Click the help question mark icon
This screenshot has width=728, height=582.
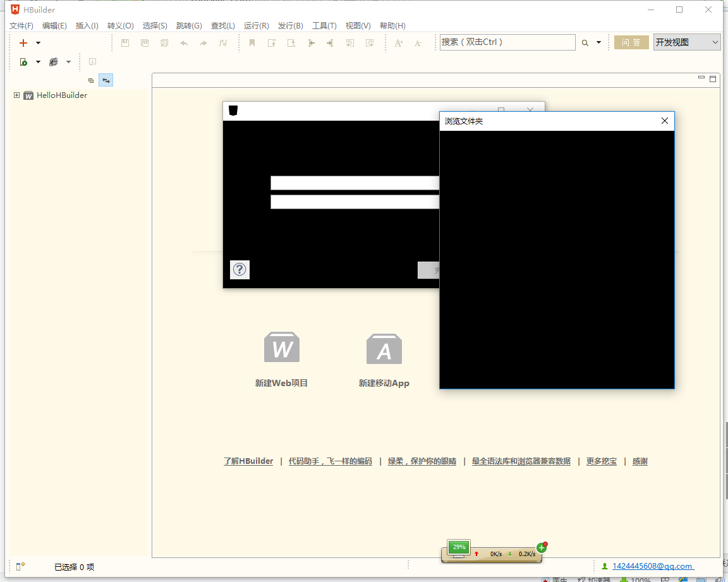[240, 270]
